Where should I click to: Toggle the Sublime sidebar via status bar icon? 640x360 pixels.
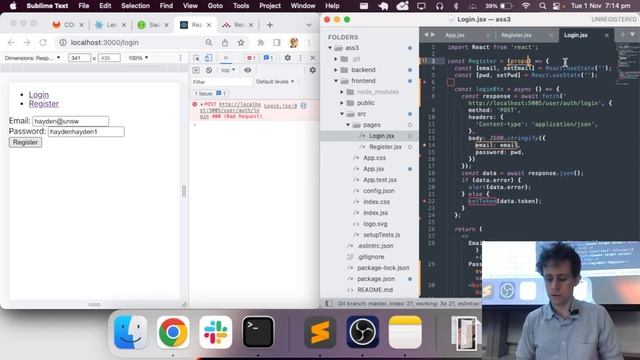[329, 304]
